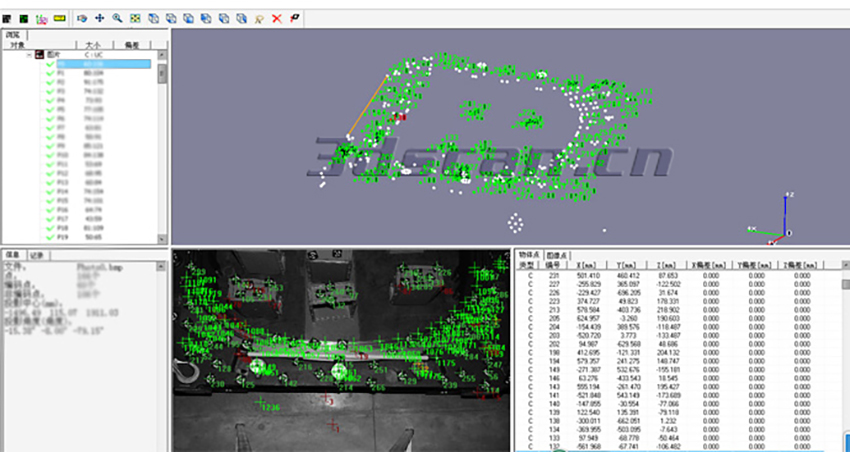This screenshot has height=452, width=850.
Task: Click the red X delete icon in toolbar
Action: click(x=277, y=18)
